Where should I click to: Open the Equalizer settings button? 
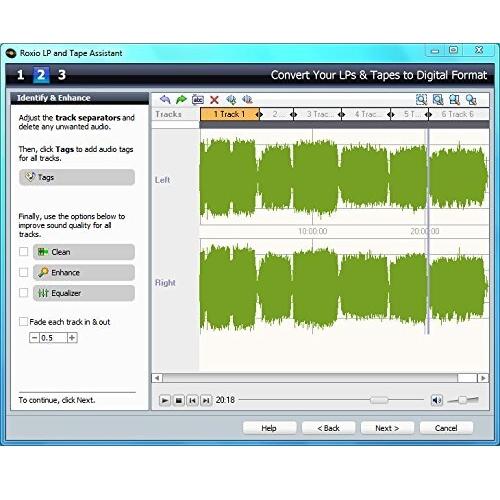pos(84,293)
